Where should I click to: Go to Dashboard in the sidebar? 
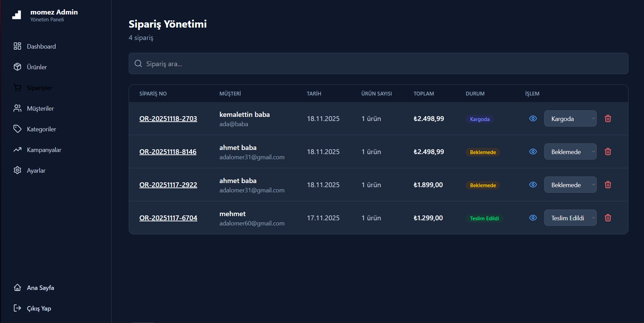click(41, 47)
